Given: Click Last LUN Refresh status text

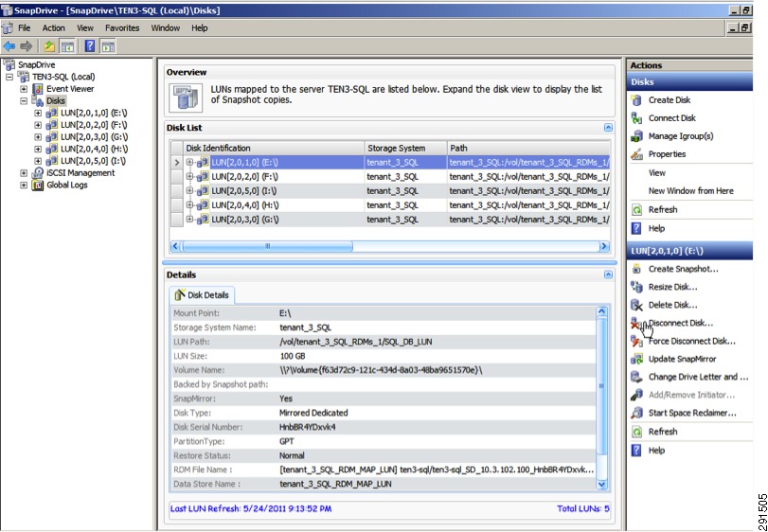Looking at the screenshot, I should [x=251, y=509].
